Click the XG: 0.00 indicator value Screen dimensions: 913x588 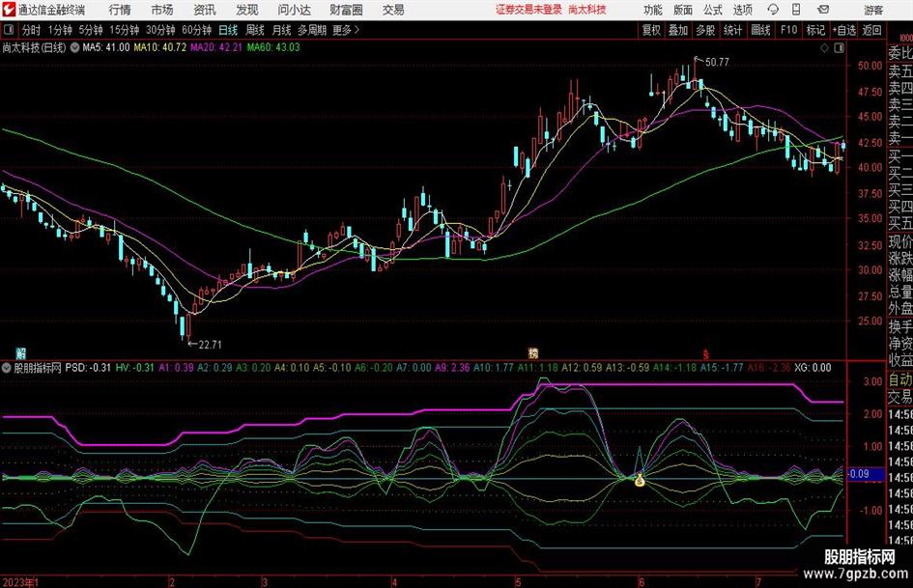tap(813, 367)
